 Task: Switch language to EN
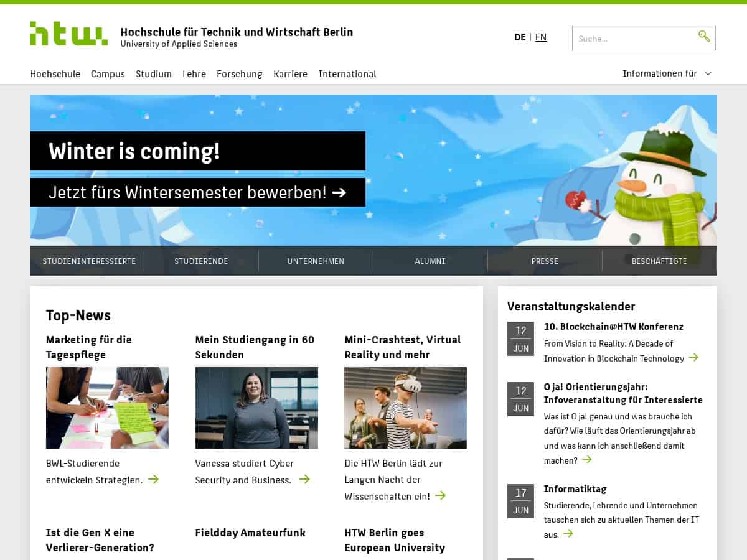541,37
